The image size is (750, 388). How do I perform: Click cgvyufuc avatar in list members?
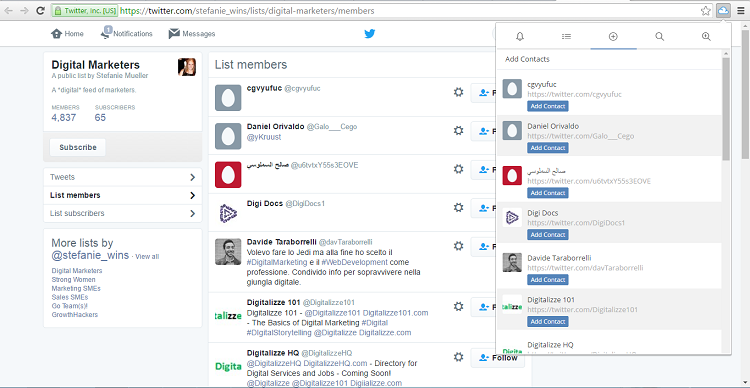[x=228, y=98]
